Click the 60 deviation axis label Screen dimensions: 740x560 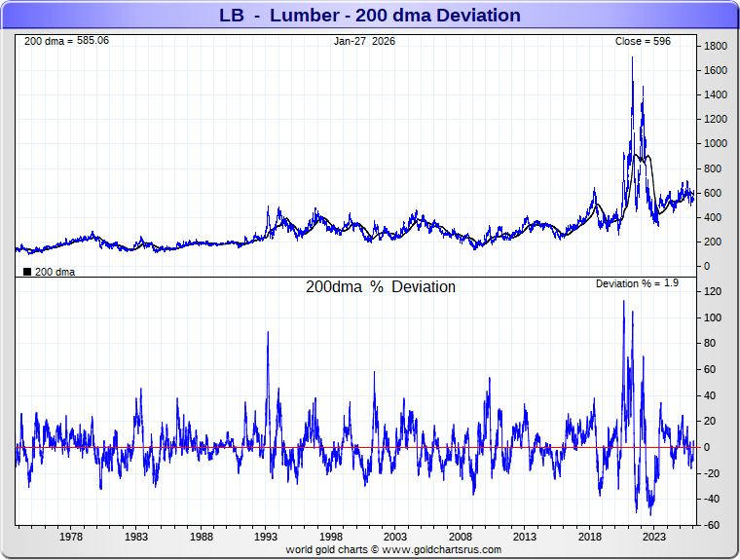click(710, 369)
